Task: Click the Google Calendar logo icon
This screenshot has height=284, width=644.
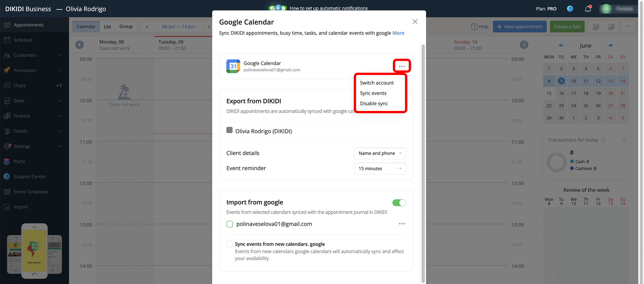Action: coord(233,66)
